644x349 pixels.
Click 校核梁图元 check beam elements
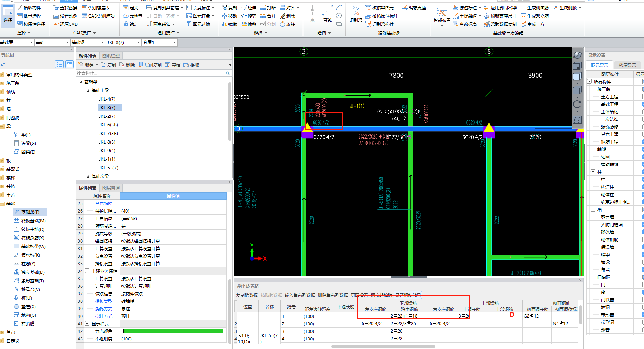click(x=380, y=8)
